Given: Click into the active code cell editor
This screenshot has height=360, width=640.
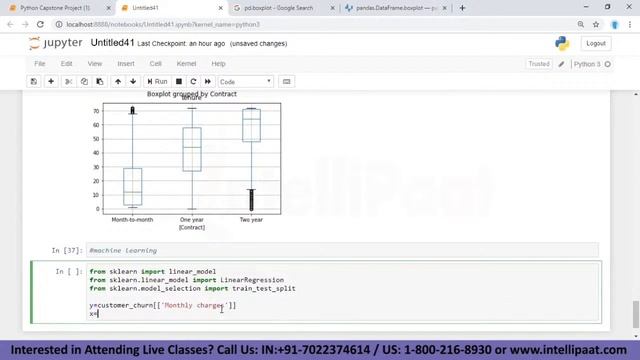Looking at the screenshot, I should click(342, 293).
